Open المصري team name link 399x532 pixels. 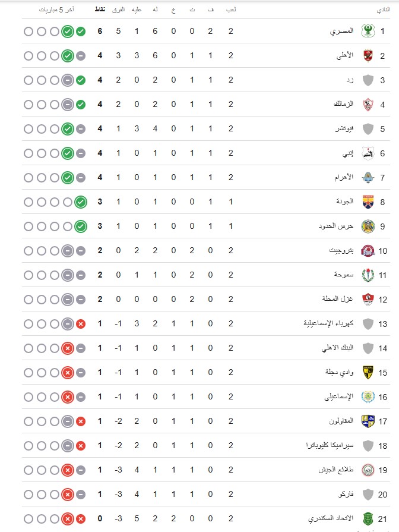point(342,32)
